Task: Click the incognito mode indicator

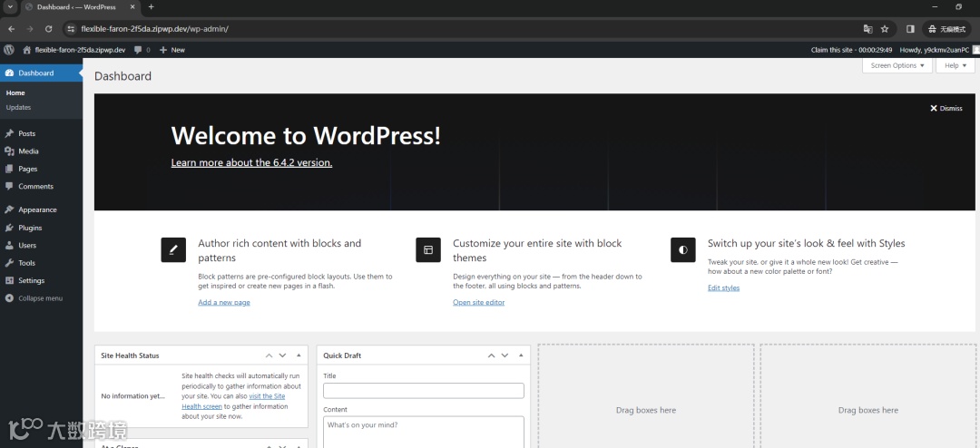Action: (946, 29)
